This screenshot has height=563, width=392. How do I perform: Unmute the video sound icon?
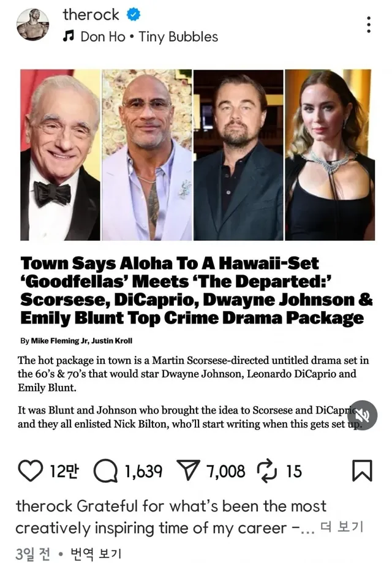point(363,415)
